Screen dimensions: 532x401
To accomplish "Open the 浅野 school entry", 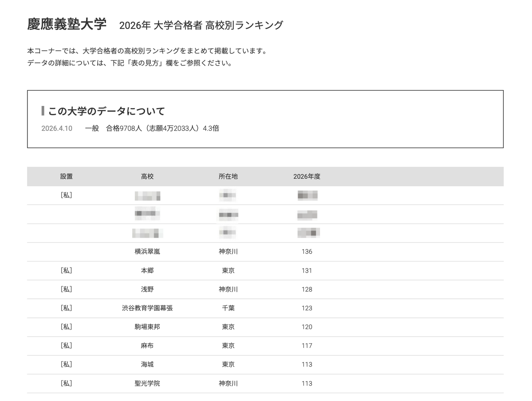I will click(147, 289).
